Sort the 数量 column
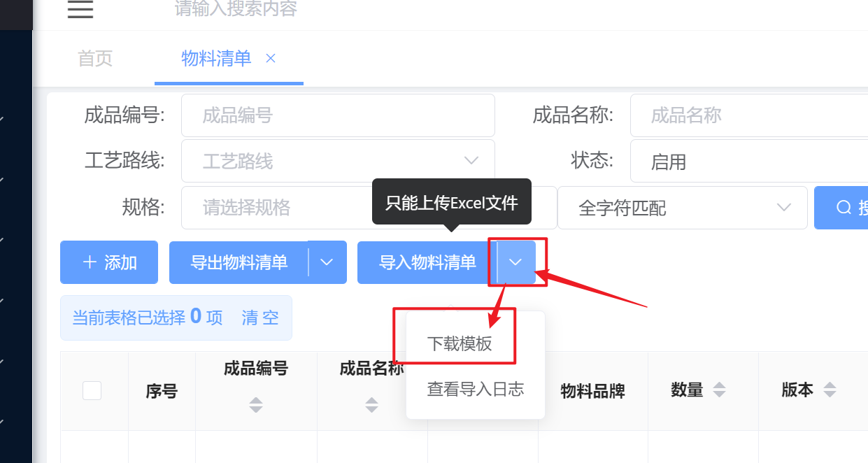 (719, 390)
